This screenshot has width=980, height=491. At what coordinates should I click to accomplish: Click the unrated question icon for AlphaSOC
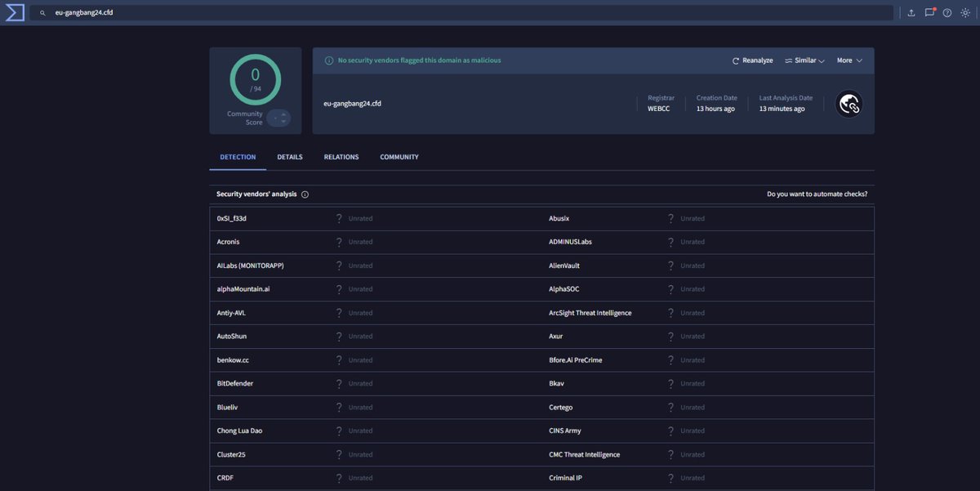pos(671,289)
